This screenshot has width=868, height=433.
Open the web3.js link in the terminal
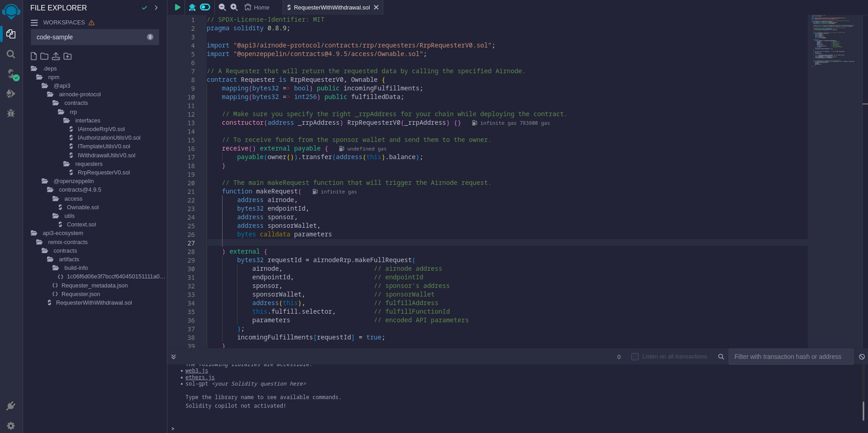pos(196,371)
